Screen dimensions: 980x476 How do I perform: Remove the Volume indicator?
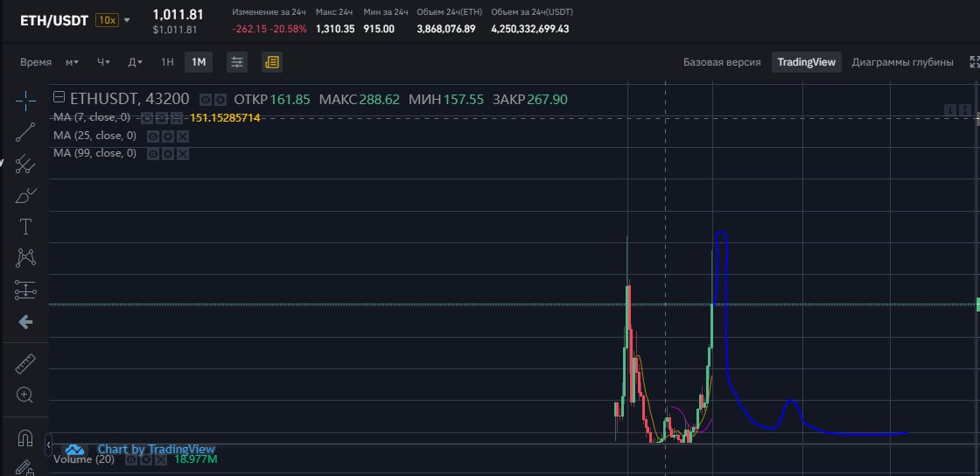tap(161, 459)
